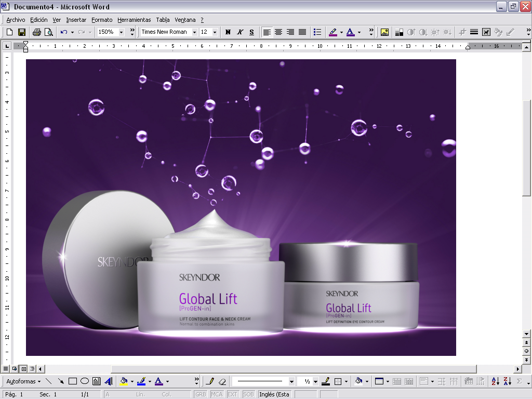Select the Rectangle drawing tool

[x=73, y=381]
